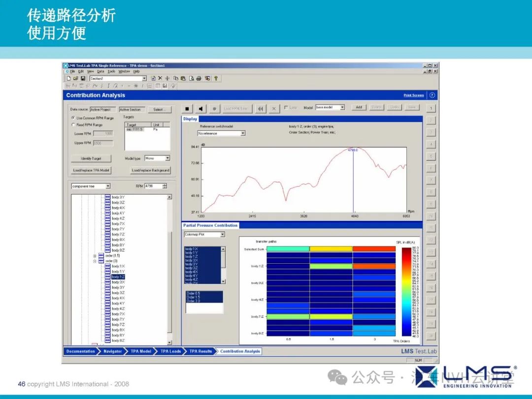The height and width of the screenshot is (399, 532).
Task: Click the yellow help icon in toolbar
Action: 216,78
